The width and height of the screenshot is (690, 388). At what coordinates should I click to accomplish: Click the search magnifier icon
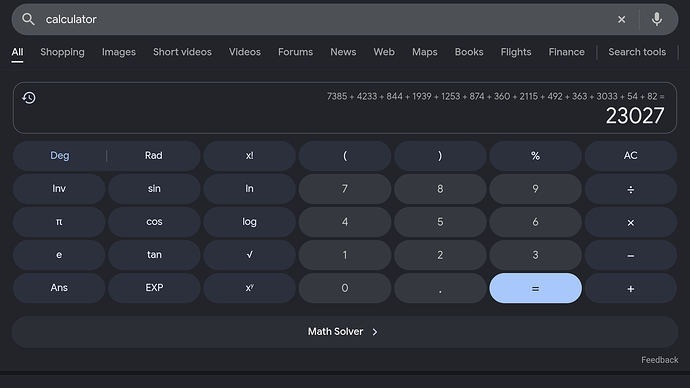click(28, 19)
